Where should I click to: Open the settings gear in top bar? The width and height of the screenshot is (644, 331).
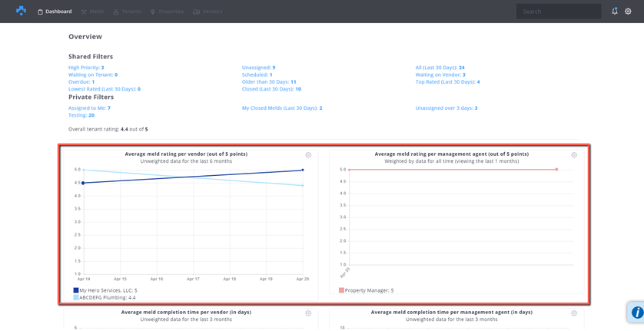(x=628, y=12)
